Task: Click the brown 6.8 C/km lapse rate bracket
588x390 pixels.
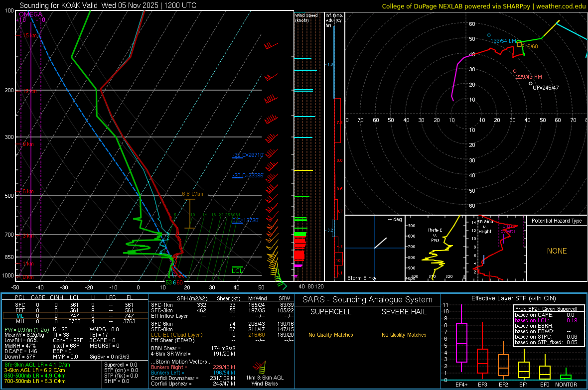Action: (189, 214)
